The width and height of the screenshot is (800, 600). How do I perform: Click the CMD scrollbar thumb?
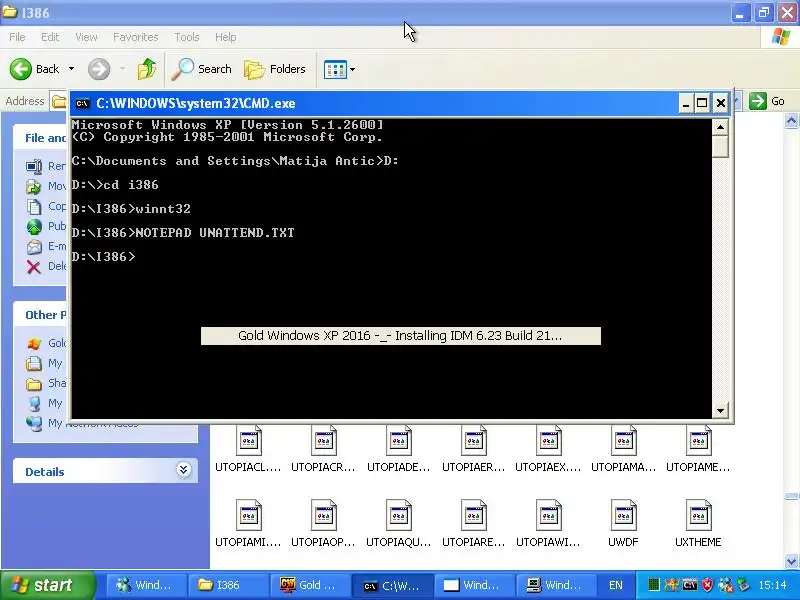coord(720,146)
